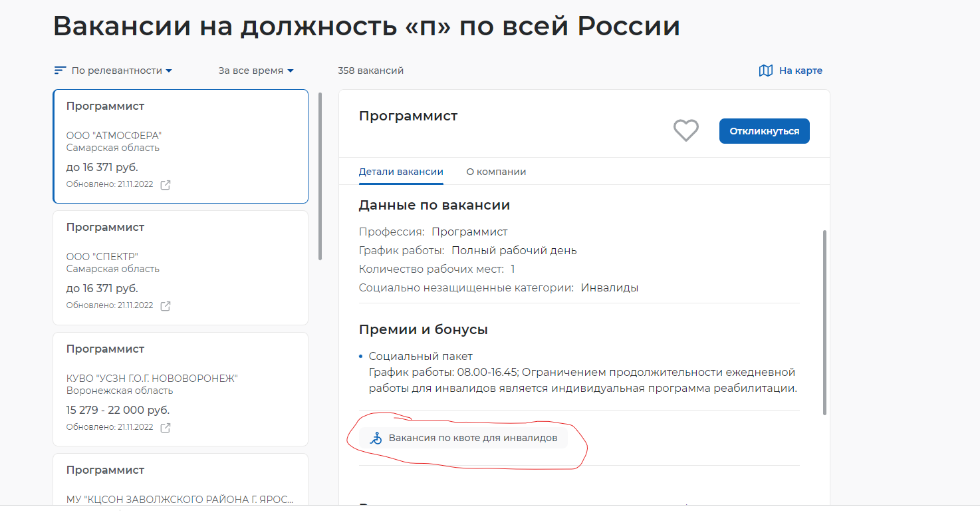This screenshot has height=511, width=980.
Task: Switch to the Детали вакансии tab
Action: pos(401,172)
